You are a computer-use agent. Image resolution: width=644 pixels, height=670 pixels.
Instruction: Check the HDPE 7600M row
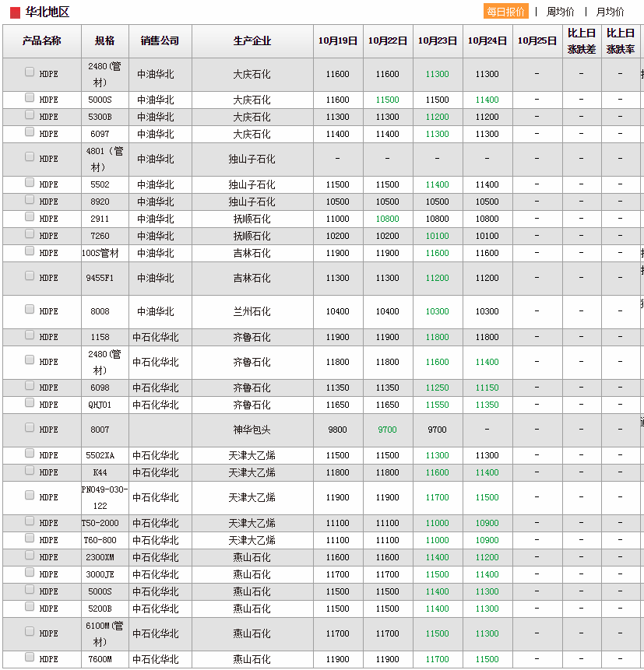pyautogui.click(x=30, y=657)
